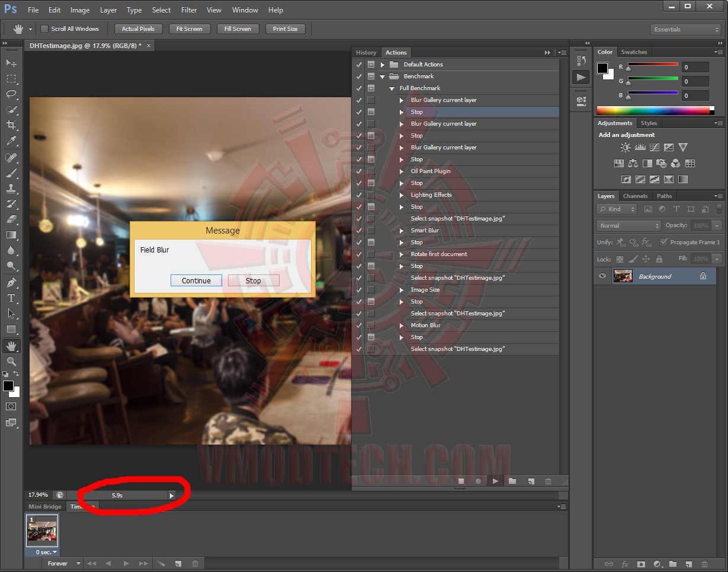Click Continue in the Message dialog
728x572 pixels.
[x=196, y=280]
